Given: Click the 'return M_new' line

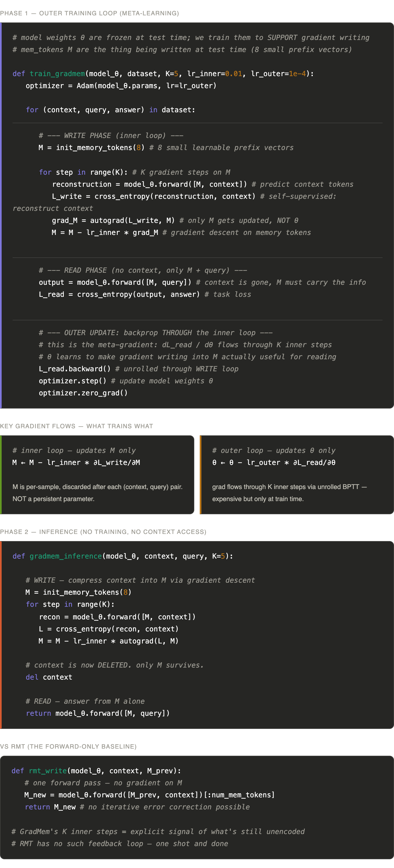Looking at the screenshot, I should 137,807.
